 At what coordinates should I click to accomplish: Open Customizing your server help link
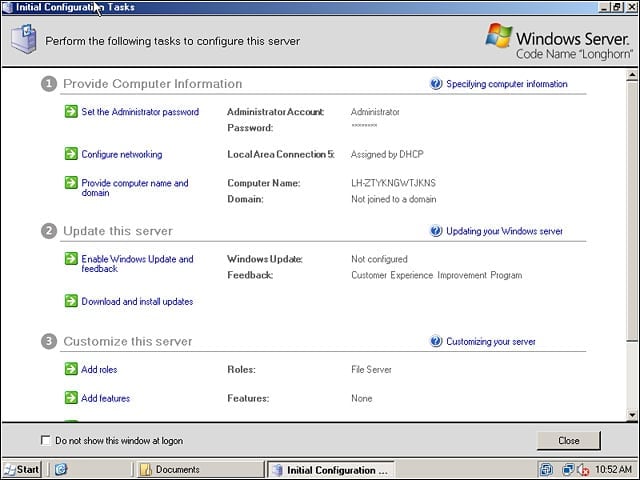click(x=491, y=341)
